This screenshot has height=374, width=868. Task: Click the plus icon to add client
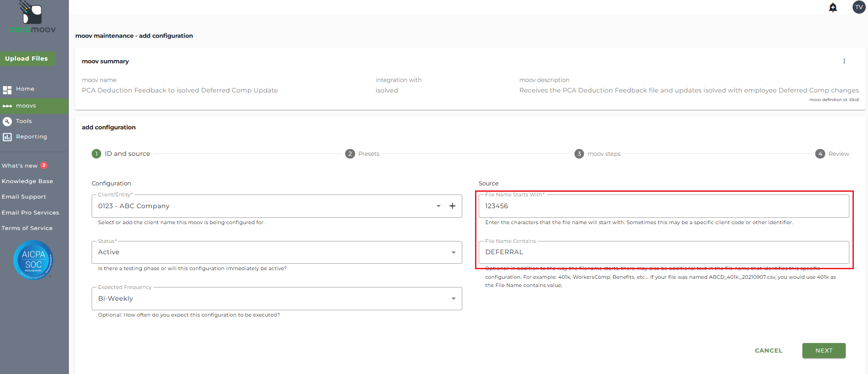[x=452, y=206]
